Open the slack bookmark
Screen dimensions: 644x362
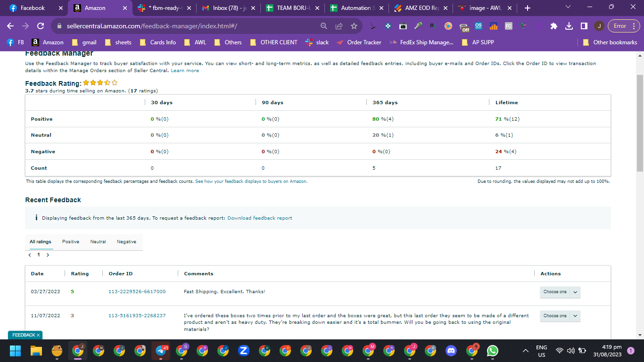click(317, 42)
